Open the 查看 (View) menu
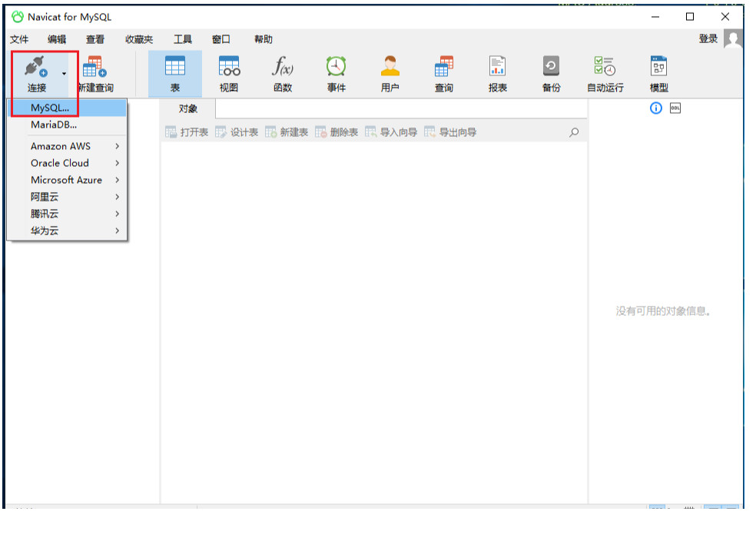Screen dimensions: 756x538 pyautogui.click(x=95, y=39)
